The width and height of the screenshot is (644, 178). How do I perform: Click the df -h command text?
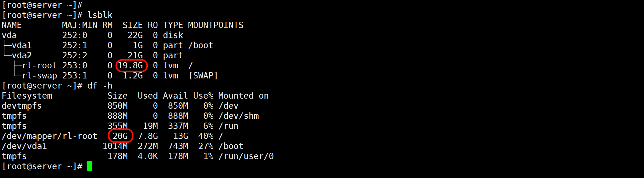pyautogui.click(x=100, y=86)
